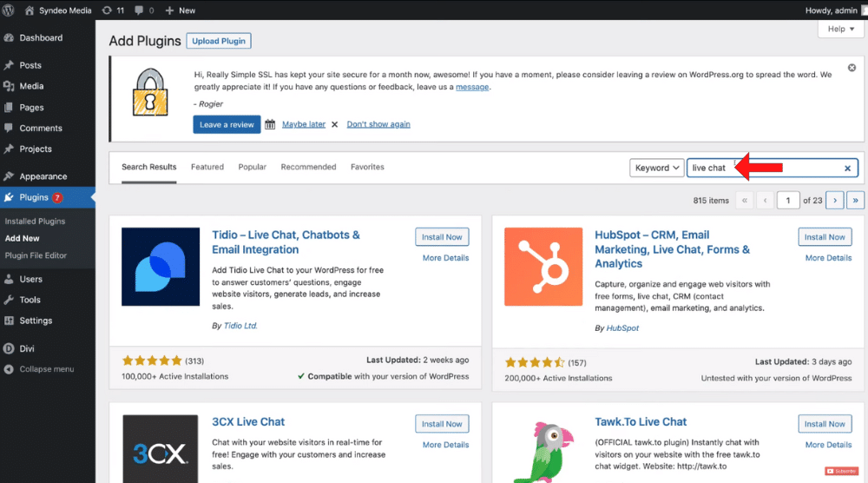This screenshot has height=483, width=868.
Task: Open Tidio Ltd. author link
Action: click(x=240, y=326)
